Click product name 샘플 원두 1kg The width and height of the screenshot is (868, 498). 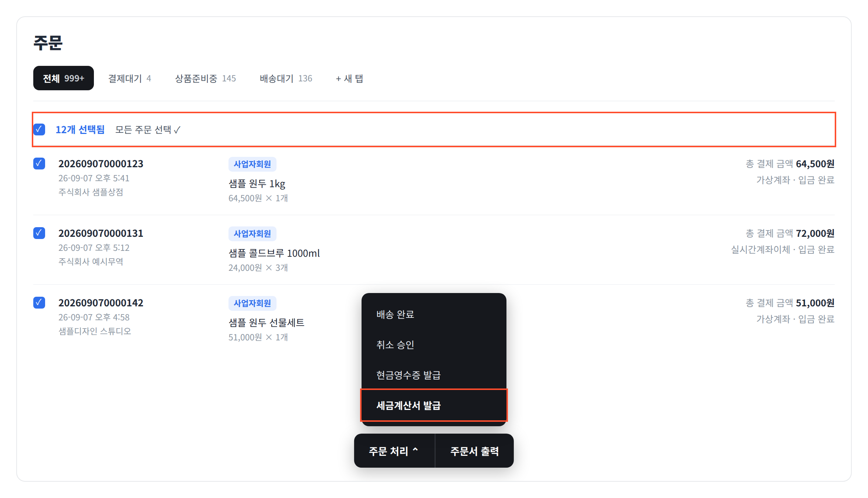257,184
